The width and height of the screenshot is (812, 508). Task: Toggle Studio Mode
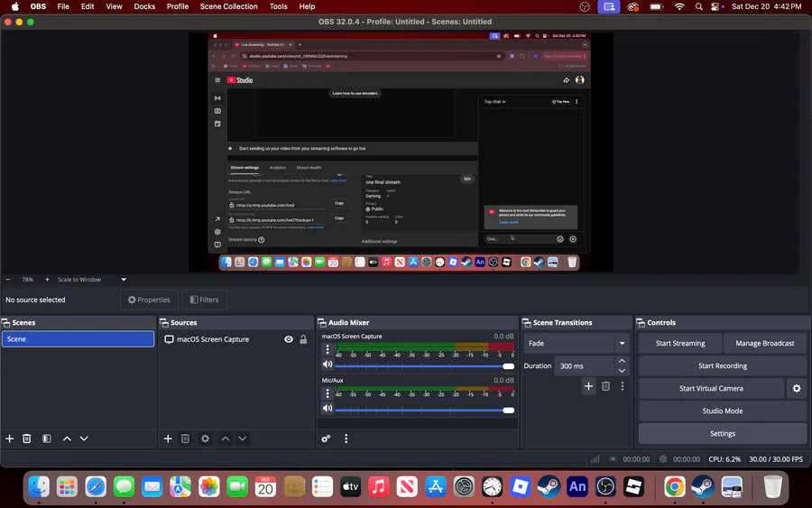[723, 411]
